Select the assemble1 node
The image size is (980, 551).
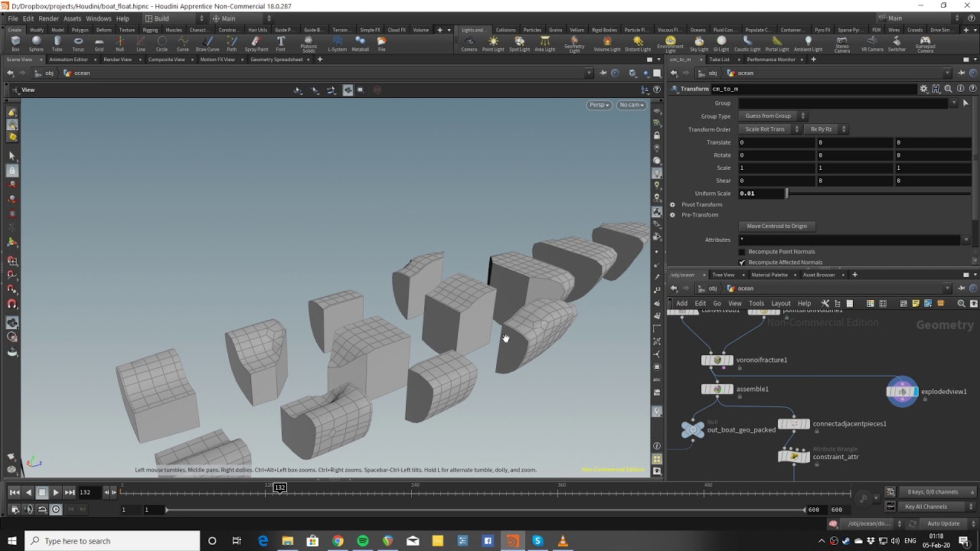[x=717, y=389]
